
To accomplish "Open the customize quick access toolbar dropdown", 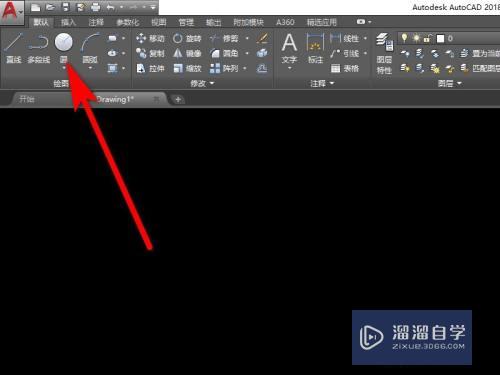I will 153,7.
